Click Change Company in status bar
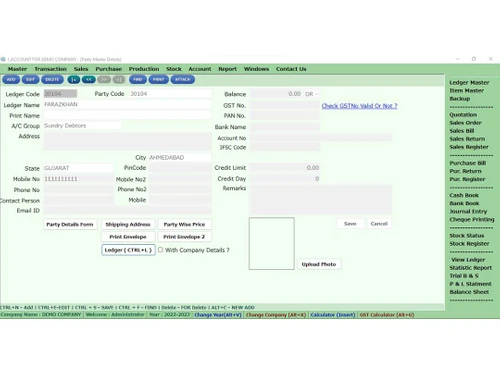This screenshot has width=500, height=375. click(276, 315)
